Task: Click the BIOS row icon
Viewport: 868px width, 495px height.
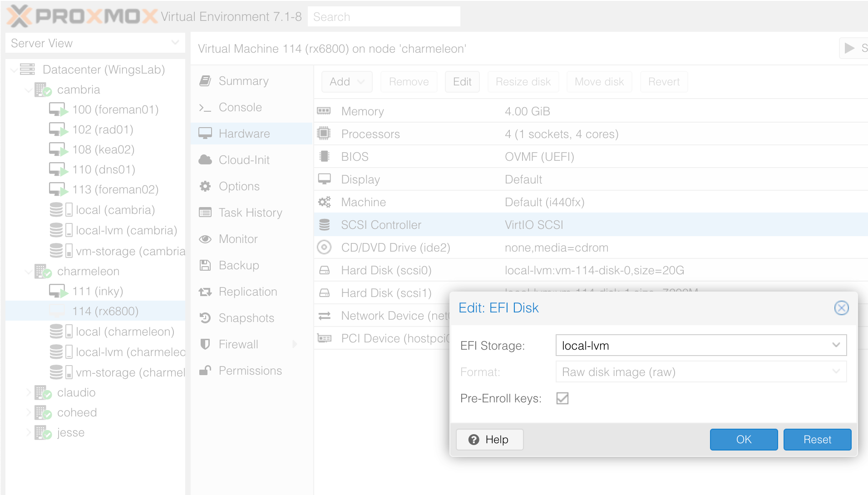Action: tap(324, 156)
